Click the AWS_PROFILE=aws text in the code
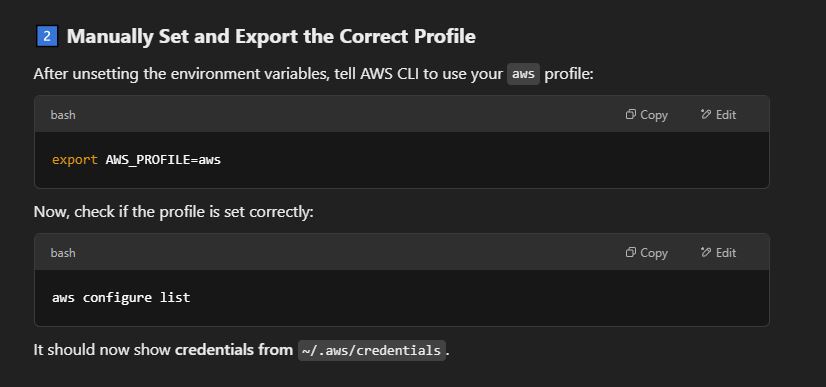826x387 pixels. [163, 160]
